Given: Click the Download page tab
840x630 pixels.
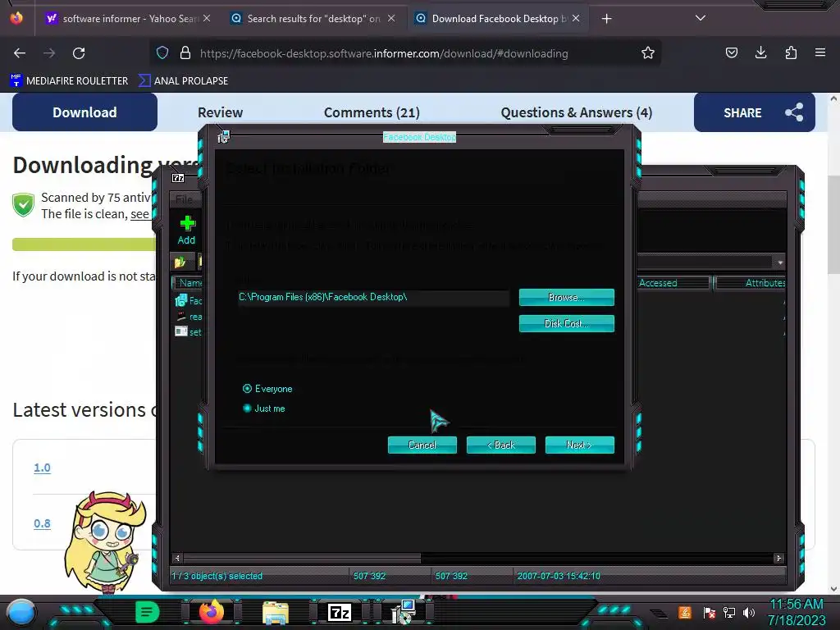Looking at the screenshot, I should 84,112.
